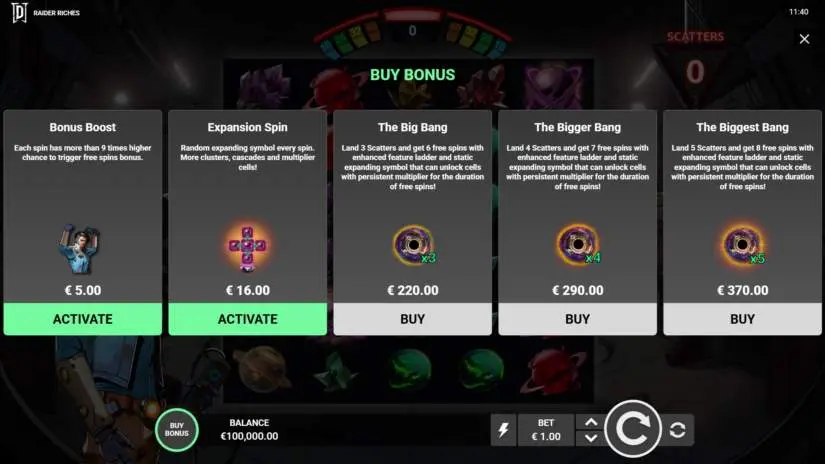Click the large spin button
Screen dimensions: 825x464
click(x=633, y=429)
